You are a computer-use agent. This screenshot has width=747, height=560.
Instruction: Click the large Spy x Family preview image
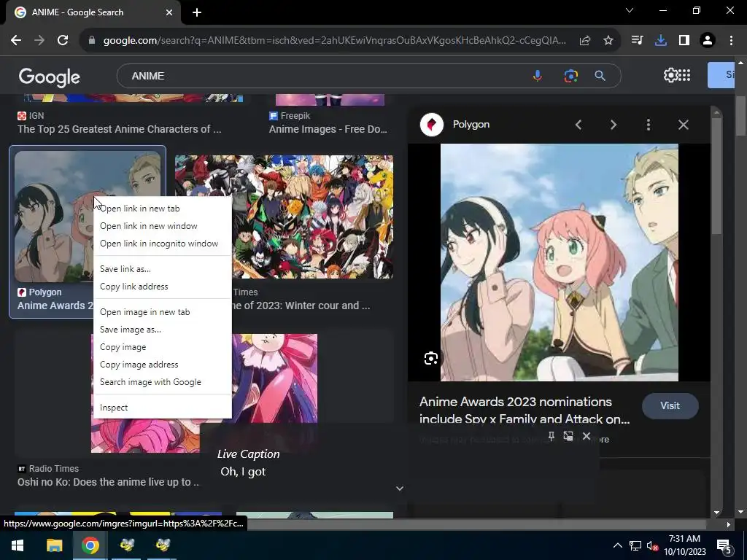[560, 262]
